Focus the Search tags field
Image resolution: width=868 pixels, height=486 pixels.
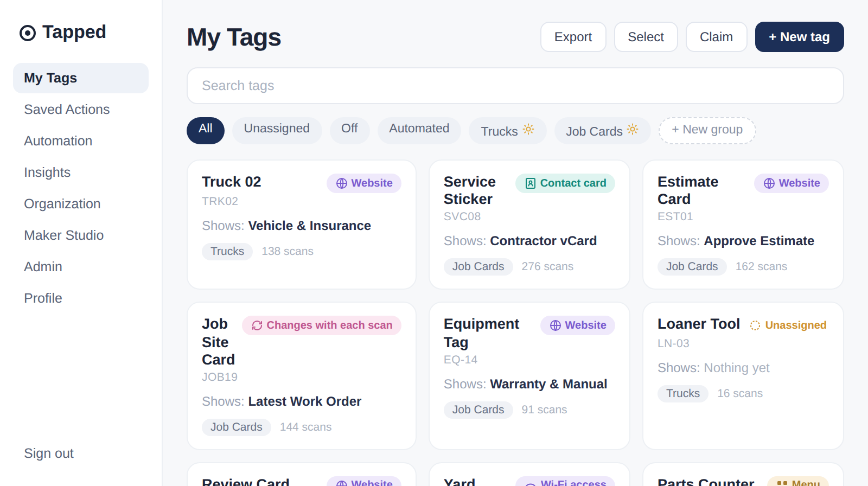[x=515, y=86]
